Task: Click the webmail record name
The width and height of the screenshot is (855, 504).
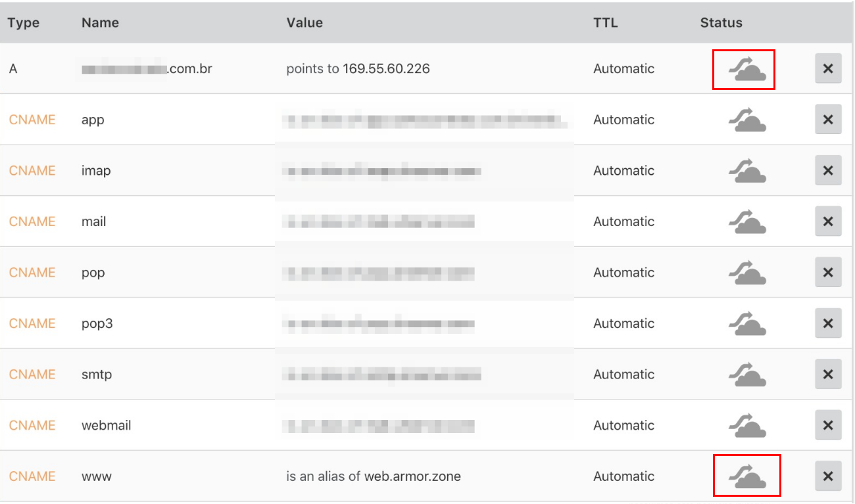Action: pos(106,426)
